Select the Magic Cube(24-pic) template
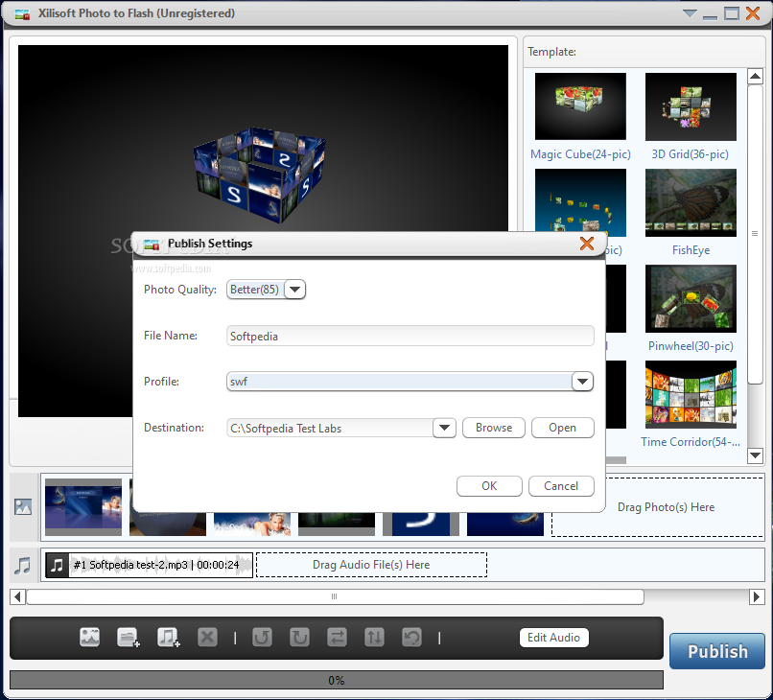 pos(580,116)
